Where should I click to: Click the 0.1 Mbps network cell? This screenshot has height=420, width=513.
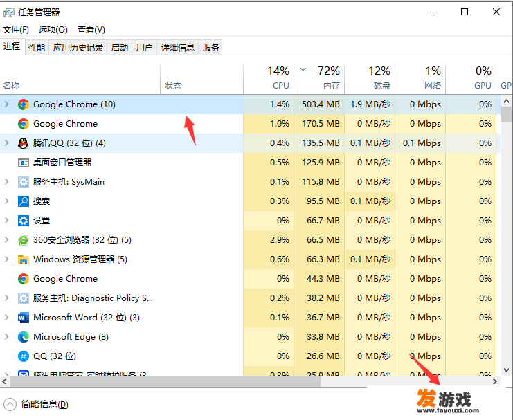coord(420,143)
